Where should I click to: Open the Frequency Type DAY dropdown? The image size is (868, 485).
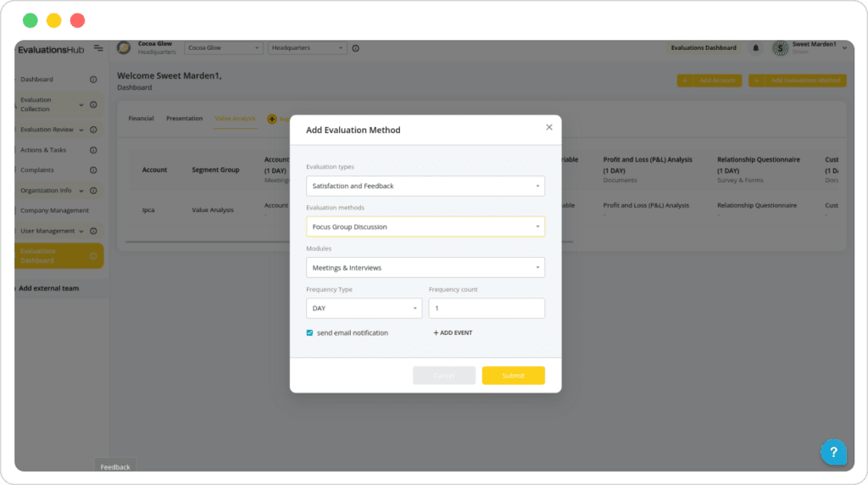(x=364, y=309)
